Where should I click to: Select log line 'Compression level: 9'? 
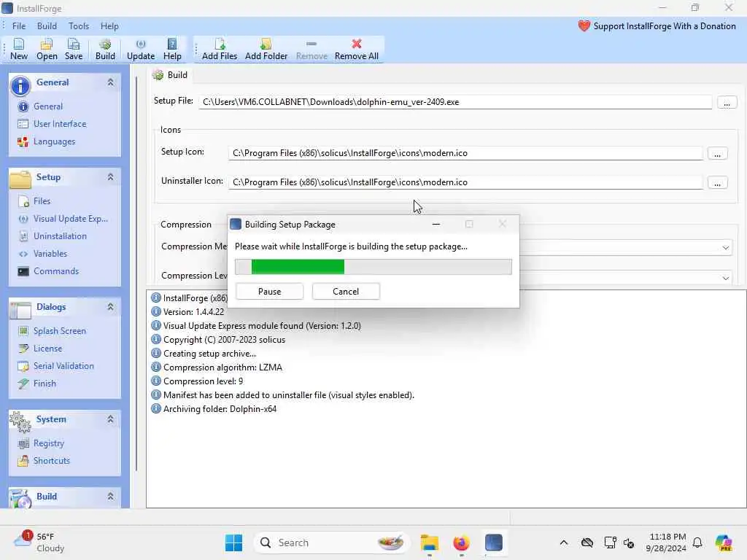pyautogui.click(x=203, y=381)
